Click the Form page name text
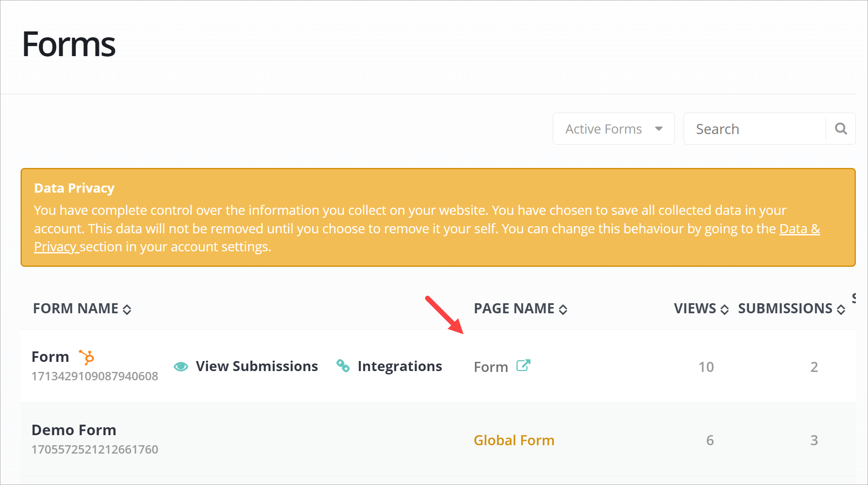 tap(491, 367)
